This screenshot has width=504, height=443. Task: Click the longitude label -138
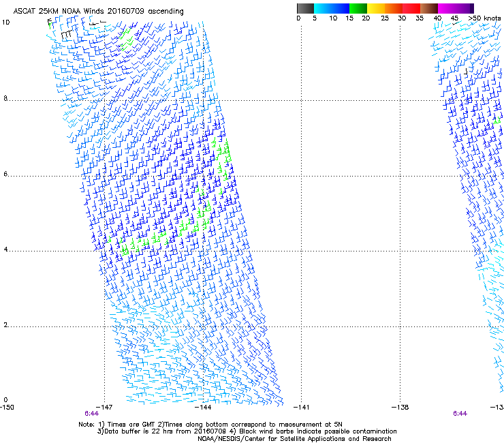(400, 408)
